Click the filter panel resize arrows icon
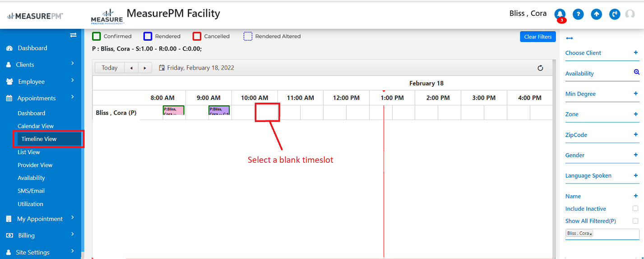 (569, 38)
